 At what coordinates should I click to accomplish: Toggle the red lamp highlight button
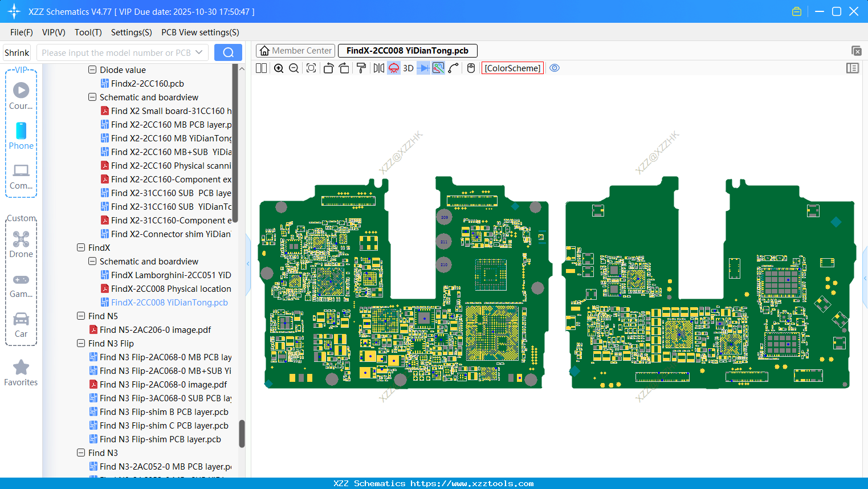pyautogui.click(x=394, y=68)
